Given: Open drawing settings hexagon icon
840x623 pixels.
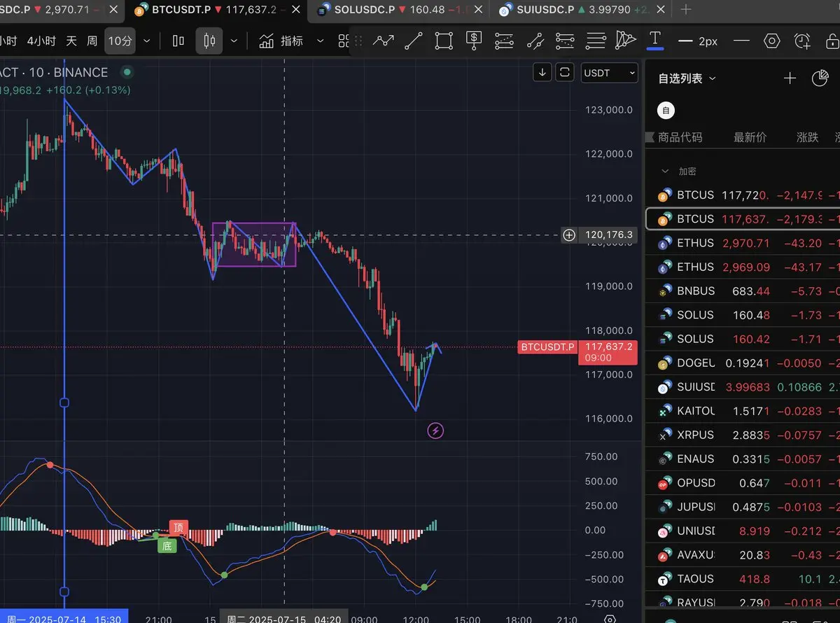Looking at the screenshot, I should click(x=772, y=41).
